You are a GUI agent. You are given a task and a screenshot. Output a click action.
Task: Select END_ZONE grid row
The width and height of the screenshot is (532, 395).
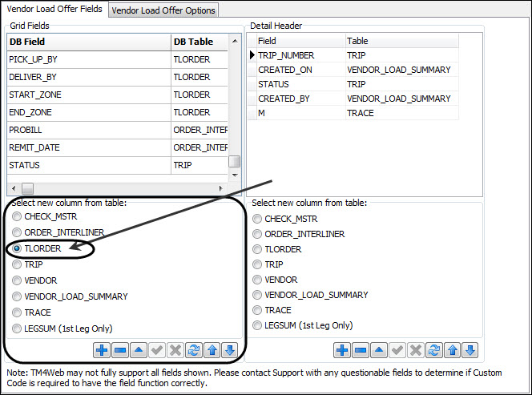click(x=118, y=113)
